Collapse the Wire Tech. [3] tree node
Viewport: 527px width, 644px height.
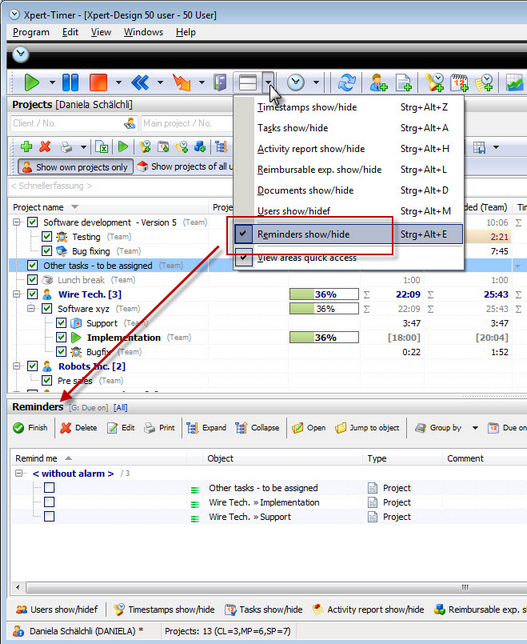coord(16,294)
